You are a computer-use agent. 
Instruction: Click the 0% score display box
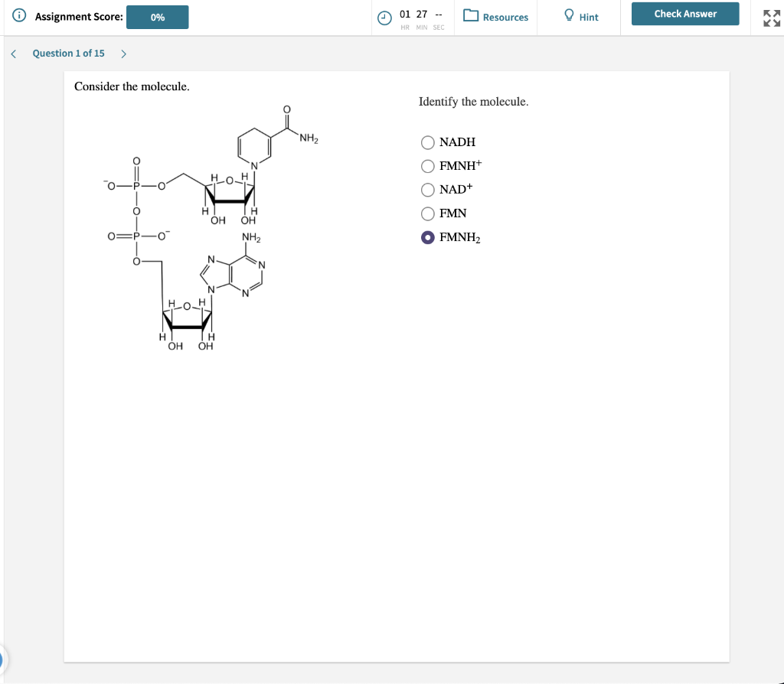tap(157, 16)
